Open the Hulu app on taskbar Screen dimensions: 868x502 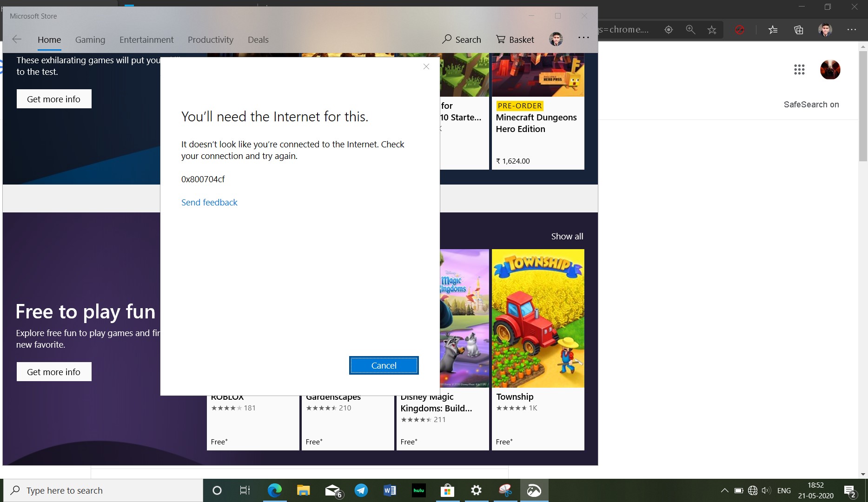(x=419, y=490)
